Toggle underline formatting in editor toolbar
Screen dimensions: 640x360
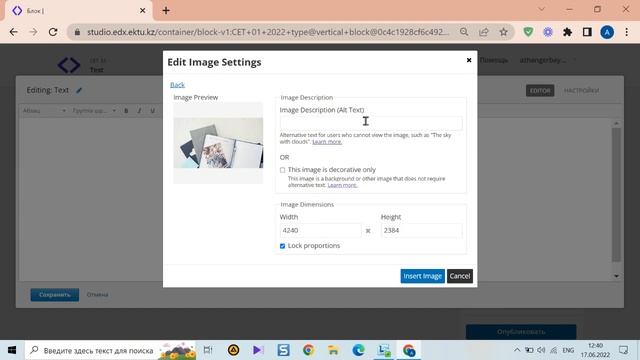[152, 111]
